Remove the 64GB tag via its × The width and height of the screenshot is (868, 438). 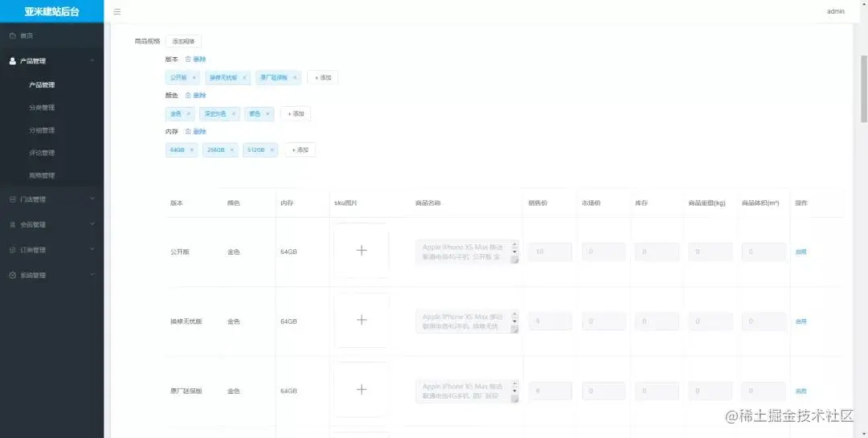point(191,150)
